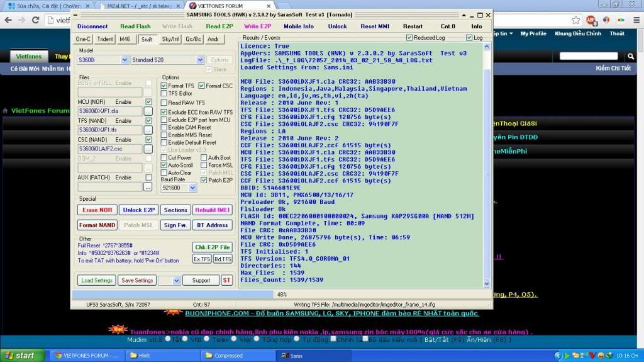Click the Erase NOR button
644x362 pixels.
click(97, 210)
